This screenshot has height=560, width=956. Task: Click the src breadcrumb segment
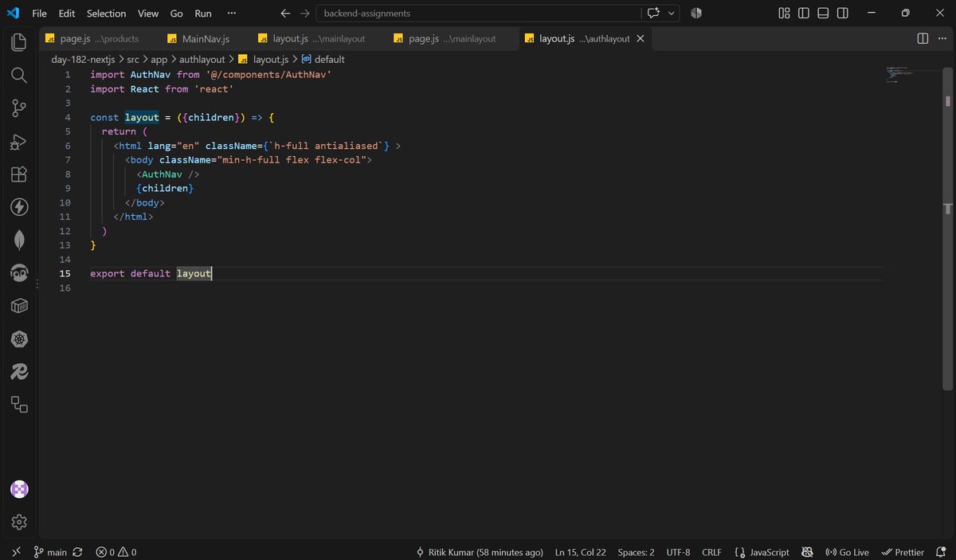pos(133,59)
